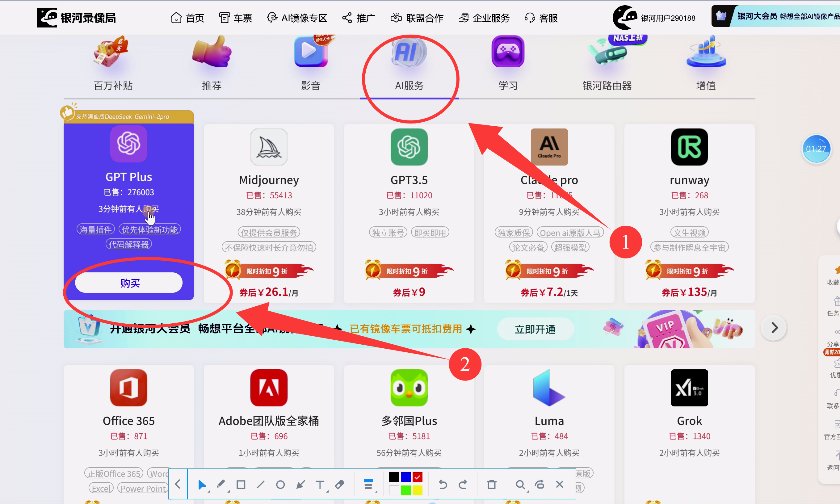
Task: Advance banner with right chevron arrow
Action: [x=774, y=328]
